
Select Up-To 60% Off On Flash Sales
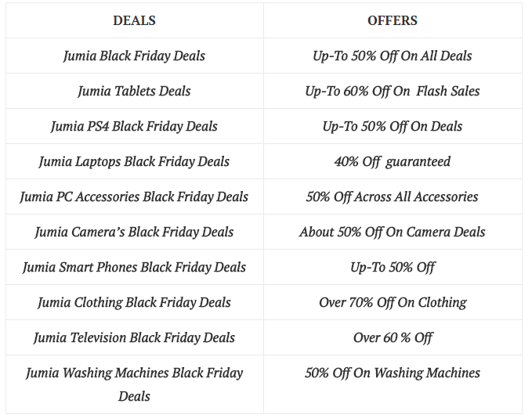tap(393, 91)
